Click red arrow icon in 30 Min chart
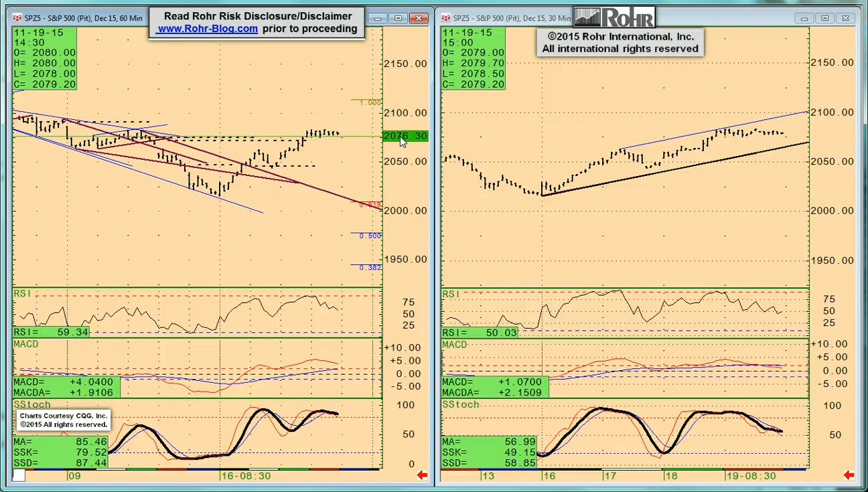The image size is (868, 492). (849, 475)
